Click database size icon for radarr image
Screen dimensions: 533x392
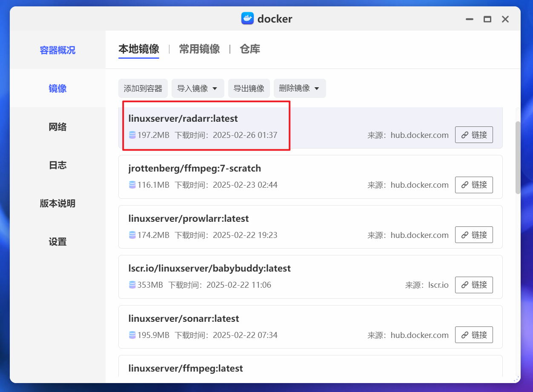tap(132, 135)
